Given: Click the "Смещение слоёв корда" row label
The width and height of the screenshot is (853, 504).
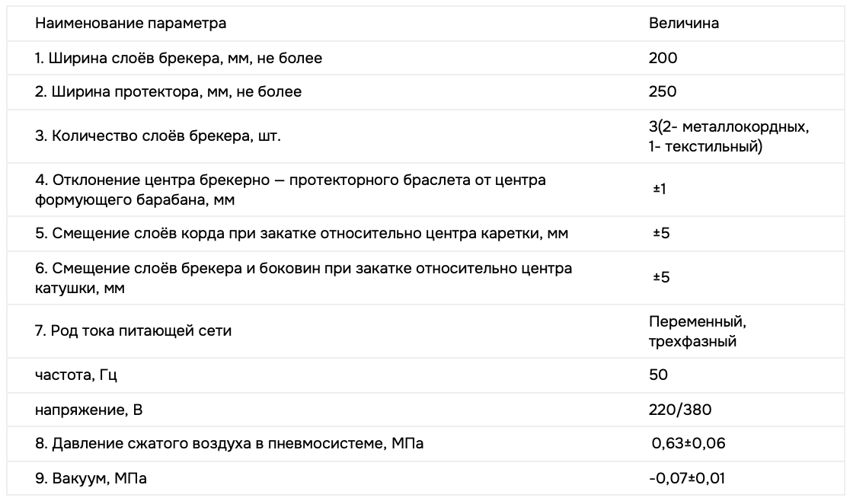Looking at the screenshot, I should (302, 233).
